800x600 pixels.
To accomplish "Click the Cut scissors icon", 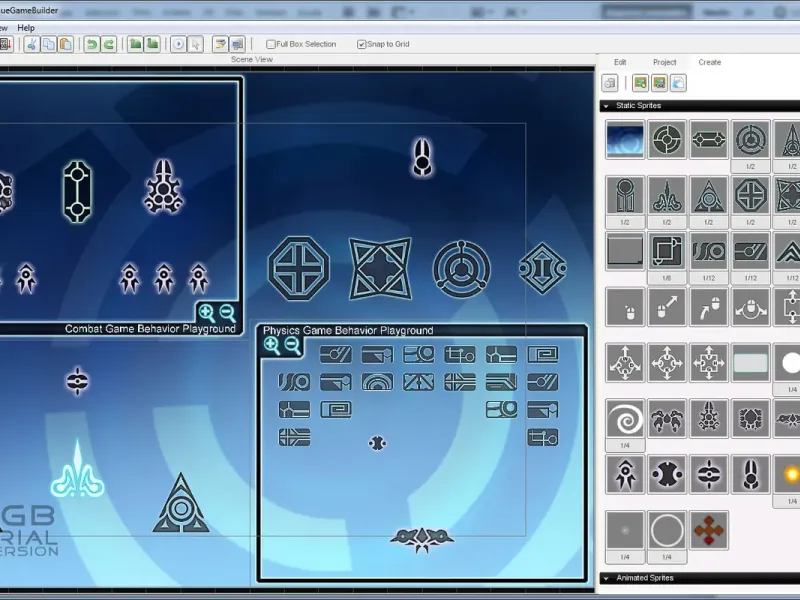I will pyautogui.click(x=31, y=44).
